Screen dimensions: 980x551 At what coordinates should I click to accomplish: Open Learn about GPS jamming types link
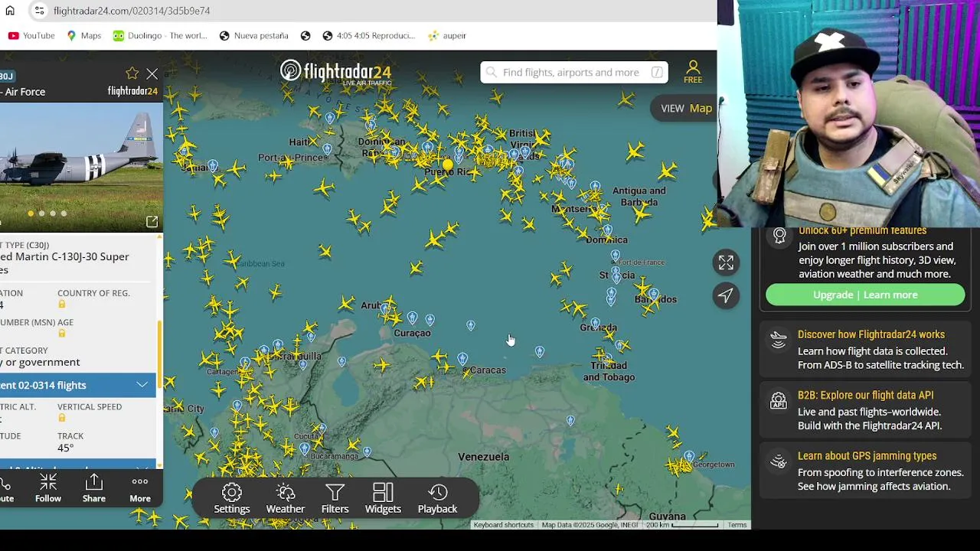867,455
